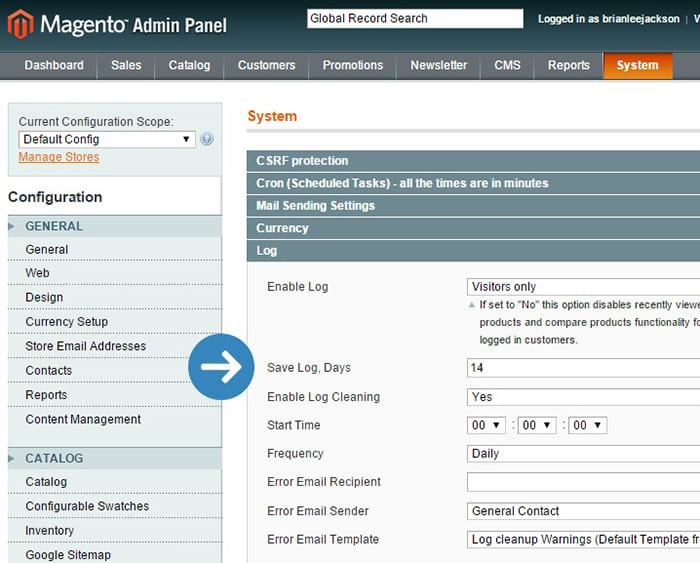Image resolution: width=700 pixels, height=563 pixels.
Task: Open the Catalog top menu
Action: [189, 66]
